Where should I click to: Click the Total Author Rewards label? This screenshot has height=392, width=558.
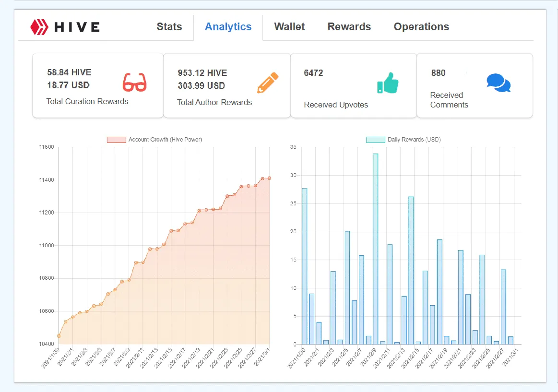pyautogui.click(x=214, y=103)
